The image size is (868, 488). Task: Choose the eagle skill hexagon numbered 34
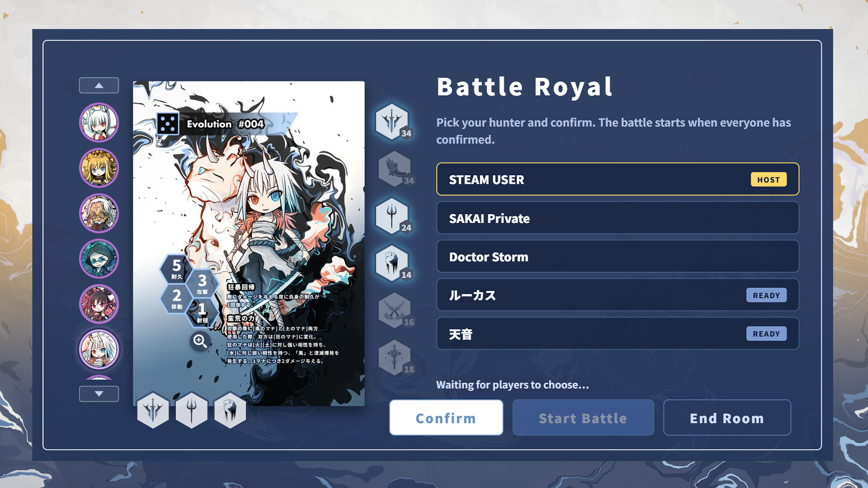click(x=394, y=169)
